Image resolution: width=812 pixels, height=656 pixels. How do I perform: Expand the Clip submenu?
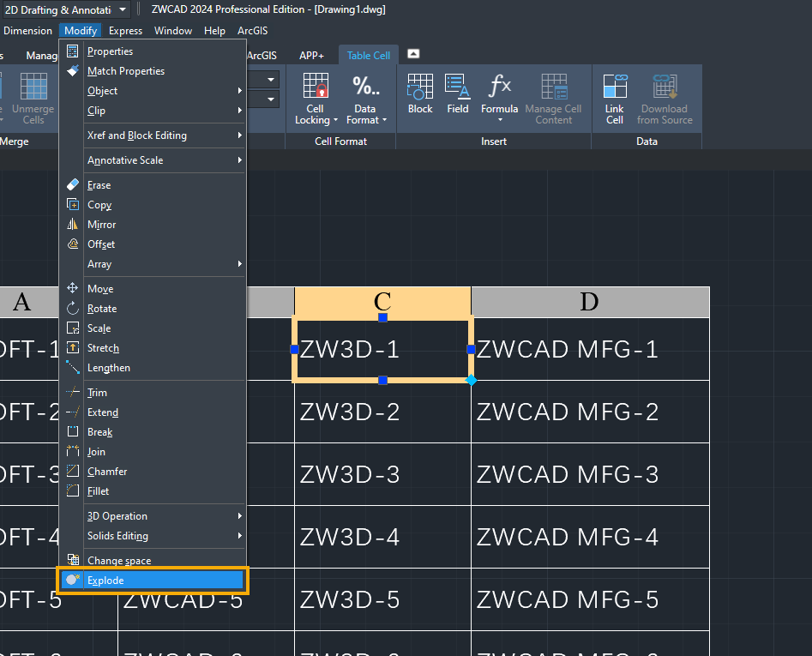[164, 111]
